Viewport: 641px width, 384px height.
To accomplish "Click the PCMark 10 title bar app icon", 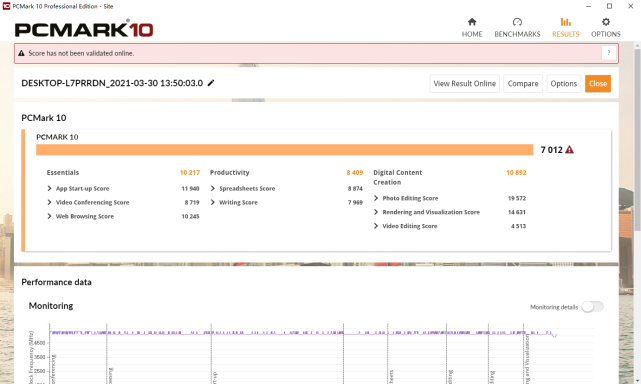I will (x=6, y=6).
